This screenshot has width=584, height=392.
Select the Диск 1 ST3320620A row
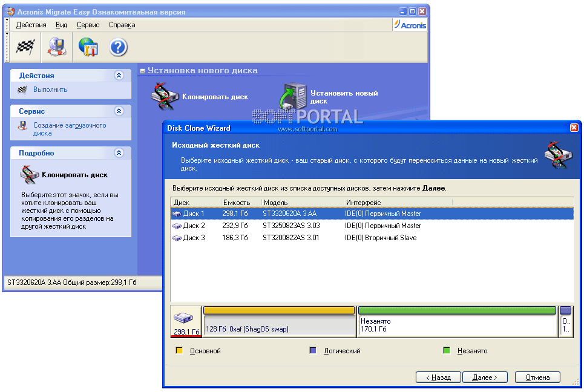tap(372, 214)
